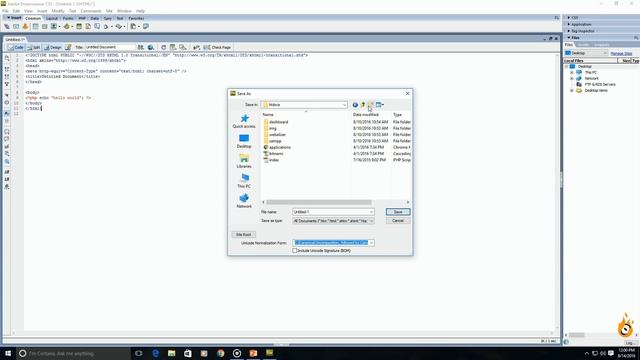Click the Edge browser icon in the taskbar

coord(156,353)
